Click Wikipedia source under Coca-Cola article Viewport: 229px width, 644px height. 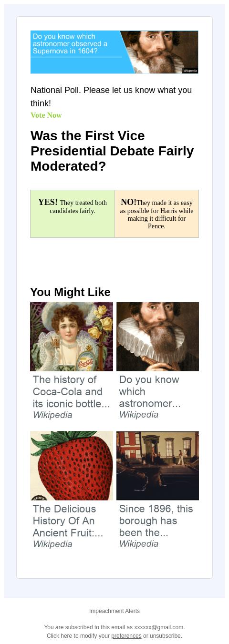[x=52, y=415]
